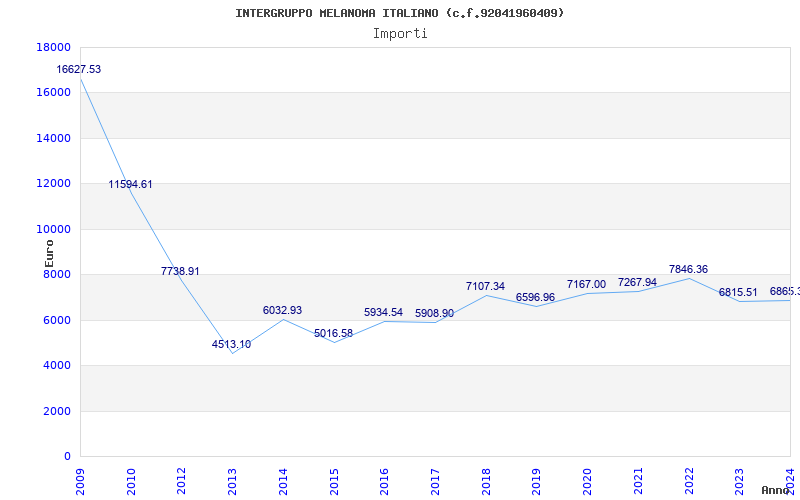Select the 5934.54 data label

point(384,312)
